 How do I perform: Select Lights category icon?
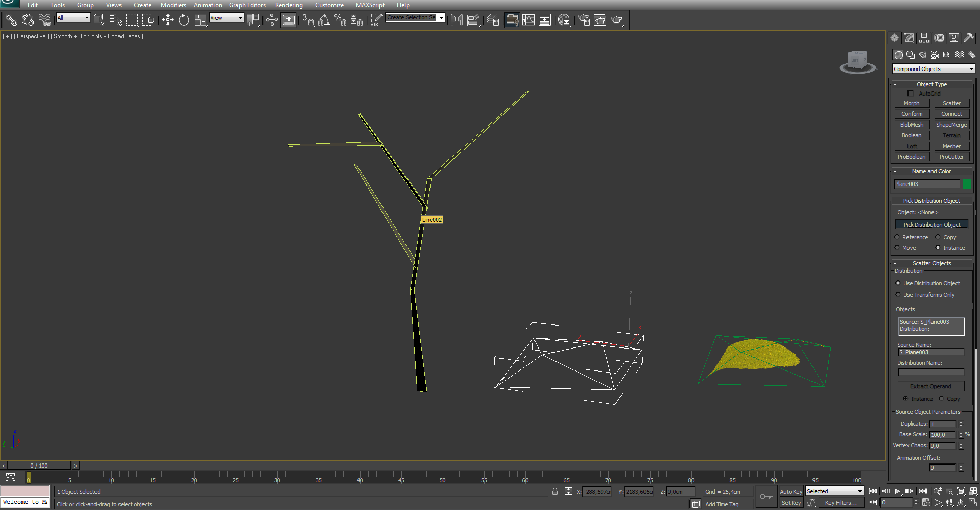click(923, 55)
